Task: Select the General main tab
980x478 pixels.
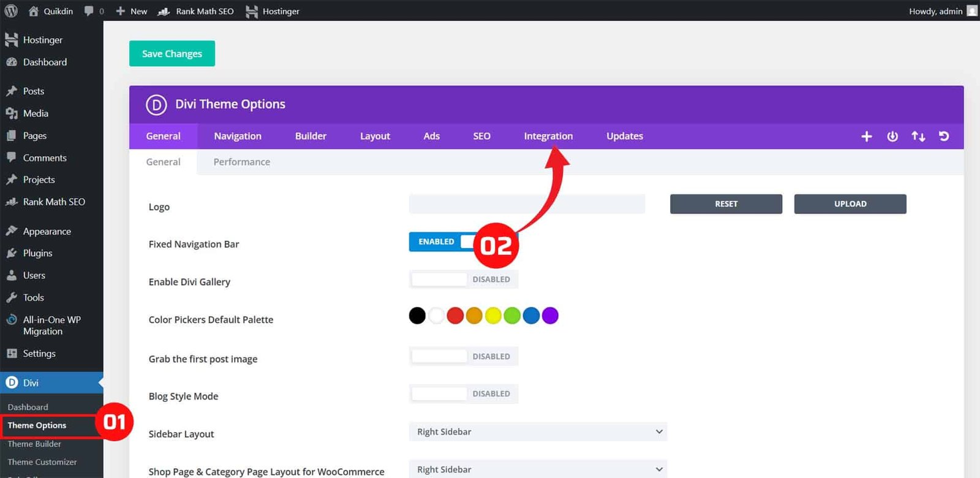Action: point(163,136)
